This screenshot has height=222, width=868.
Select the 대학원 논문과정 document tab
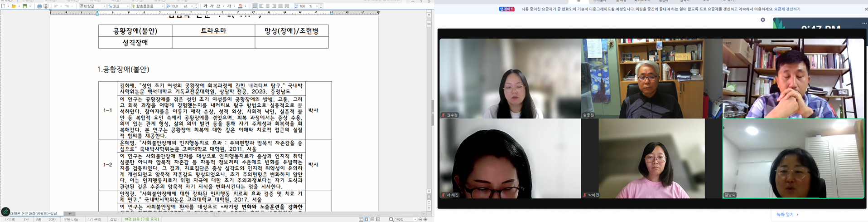(35, 213)
